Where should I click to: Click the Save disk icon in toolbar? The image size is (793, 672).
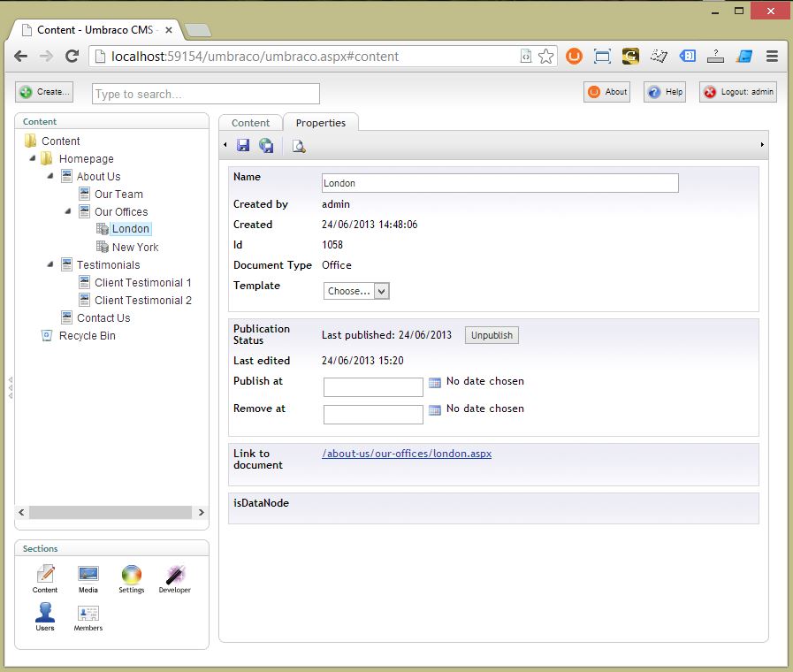tap(243, 146)
